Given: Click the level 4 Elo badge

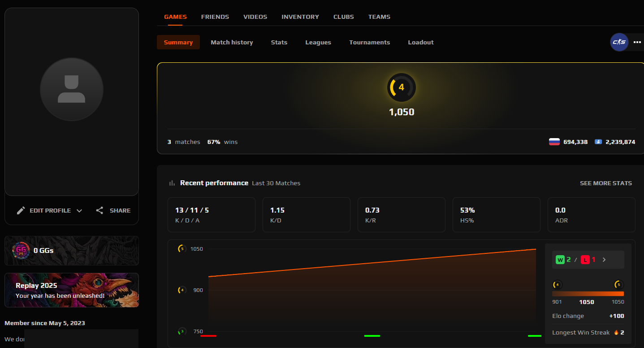Looking at the screenshot, I should pyautogui.click(x=401, y=87).
